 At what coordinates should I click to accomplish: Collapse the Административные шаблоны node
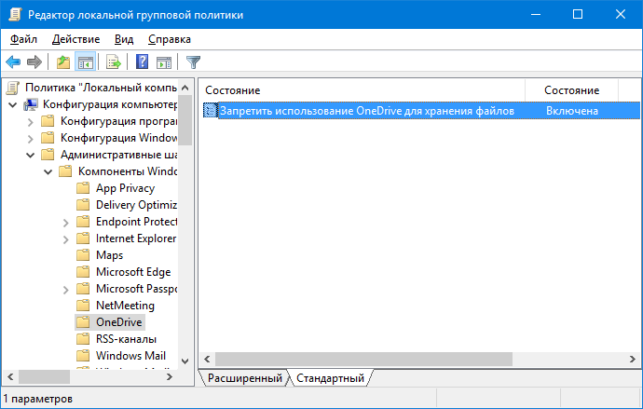coord(30,155)
